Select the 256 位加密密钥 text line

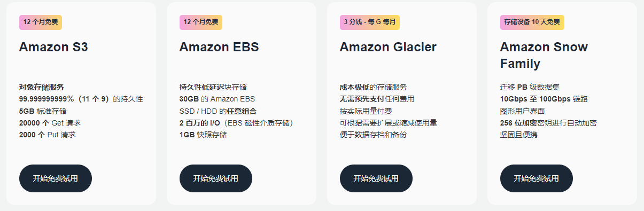coord(548,123)
